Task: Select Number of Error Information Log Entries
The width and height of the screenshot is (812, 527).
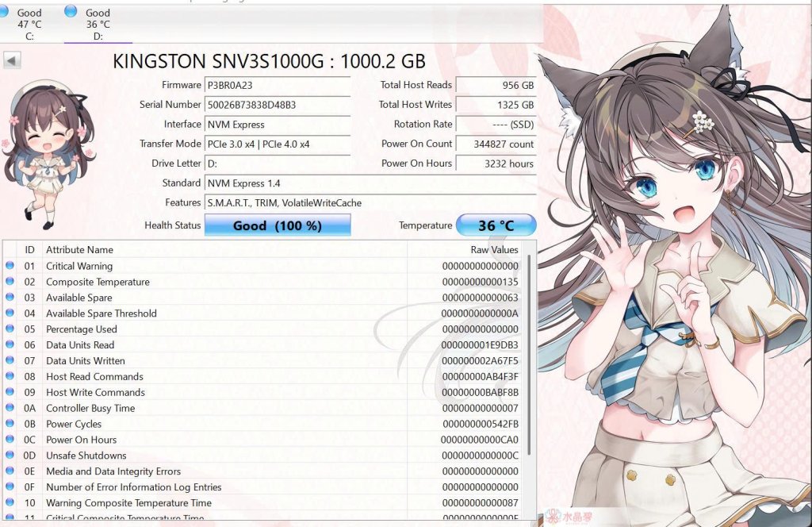Action: click(133, 487)
